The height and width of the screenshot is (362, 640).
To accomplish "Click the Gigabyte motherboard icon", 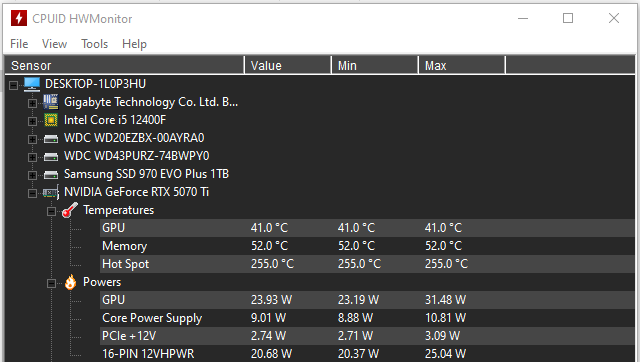I will coord(51,102).
